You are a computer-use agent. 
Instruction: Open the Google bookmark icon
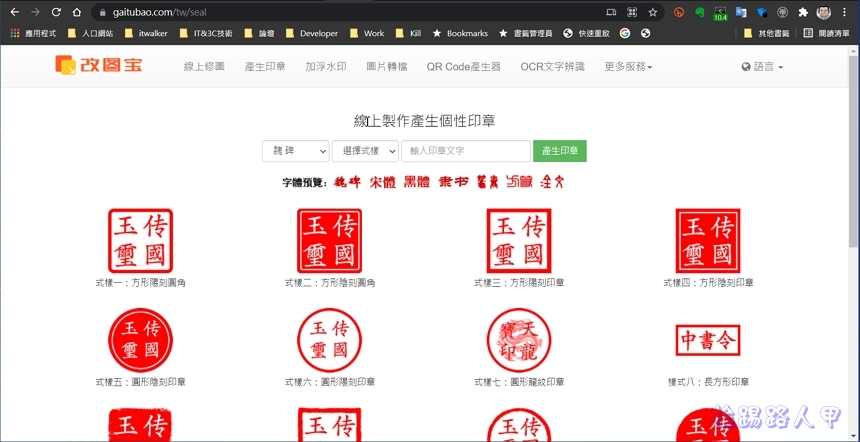(625, 33)
